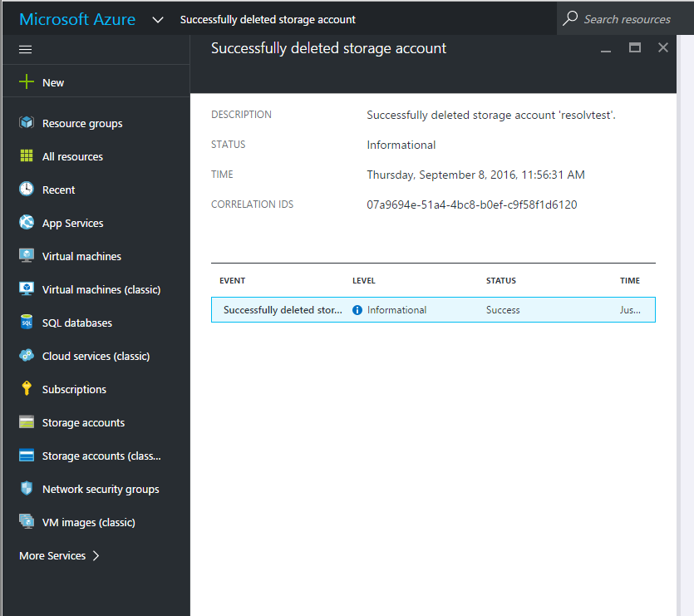694x616 pixels.
Task: Click the Virtual machines monitor icon
Action: tap(27, 255)
